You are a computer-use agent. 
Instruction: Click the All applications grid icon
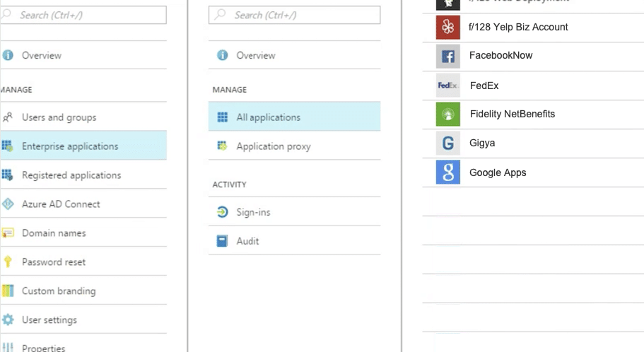coord(222,117)
